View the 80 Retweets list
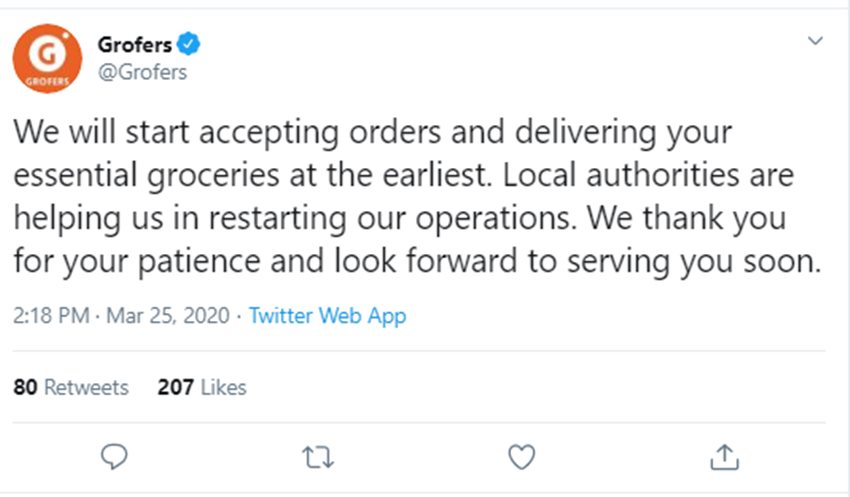850x497 pixels. coord(71,387)
